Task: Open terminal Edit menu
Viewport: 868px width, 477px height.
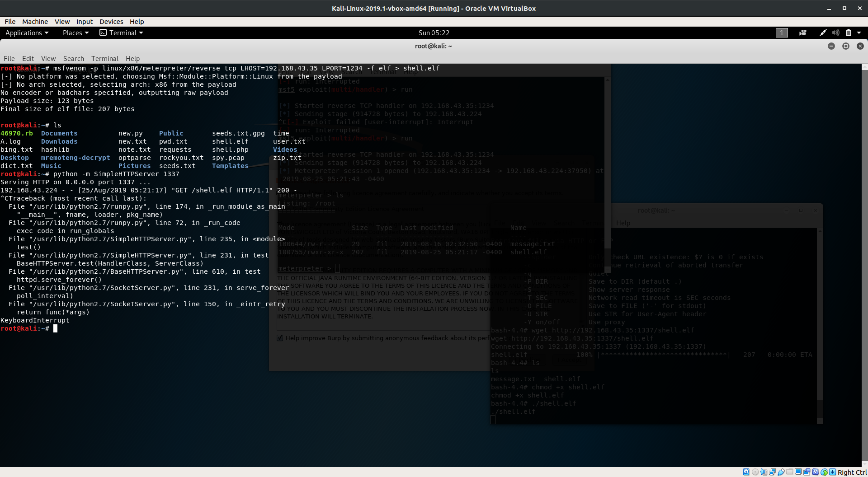Action: click(x=28, y=58)
